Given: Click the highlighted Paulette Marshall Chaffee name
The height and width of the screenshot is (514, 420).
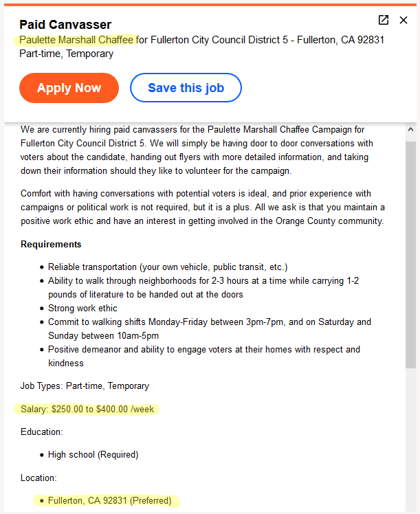Looking at the screenshot, I should tap(76, 40).
